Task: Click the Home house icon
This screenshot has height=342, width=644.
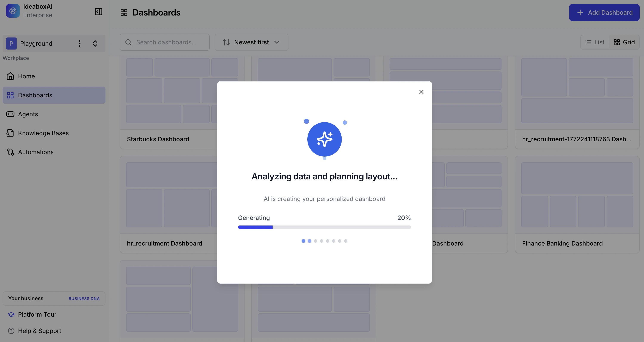Action: pyautogui.click(x=10, y=76)
